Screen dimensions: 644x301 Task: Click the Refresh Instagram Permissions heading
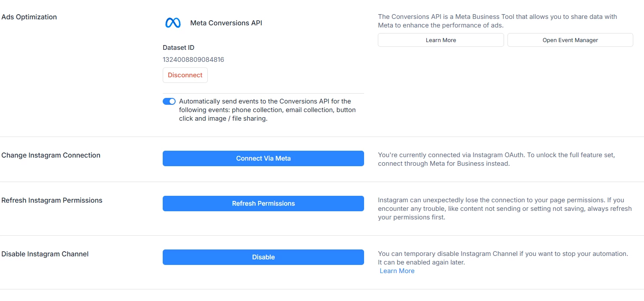click(52, 201)
